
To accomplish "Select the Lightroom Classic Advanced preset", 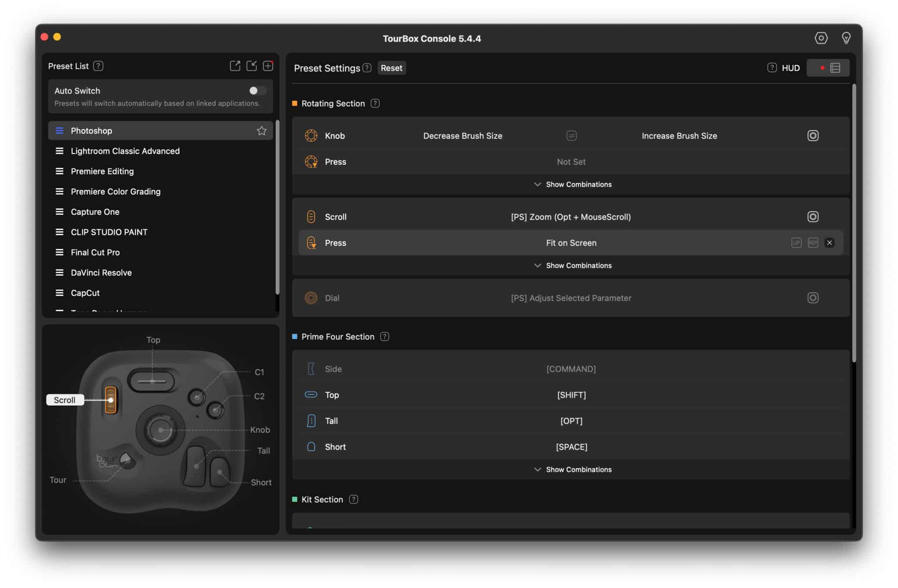I will click(125, 151).
